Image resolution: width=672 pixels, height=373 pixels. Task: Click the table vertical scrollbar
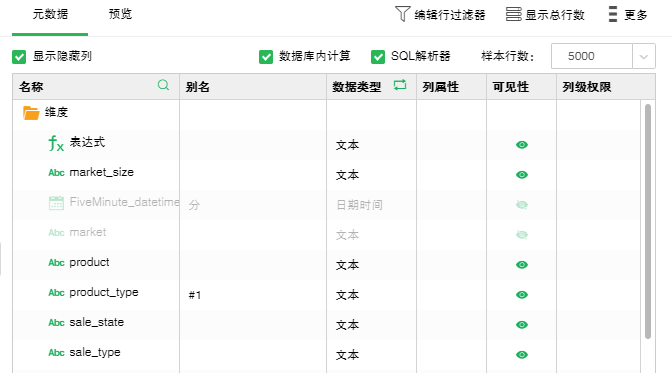[x=648, y=221]
